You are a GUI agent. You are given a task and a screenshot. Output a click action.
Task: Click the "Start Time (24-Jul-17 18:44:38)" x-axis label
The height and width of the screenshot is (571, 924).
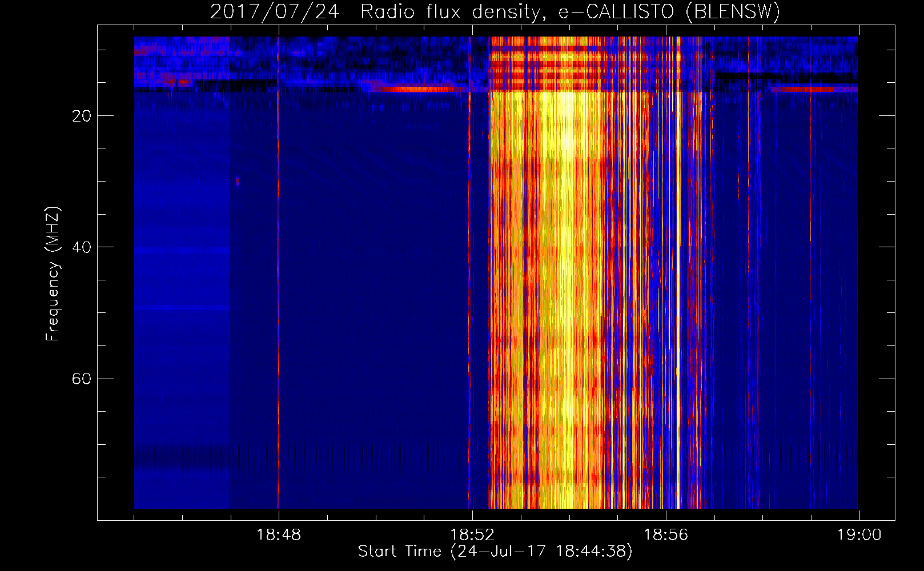tap(495, 552)
